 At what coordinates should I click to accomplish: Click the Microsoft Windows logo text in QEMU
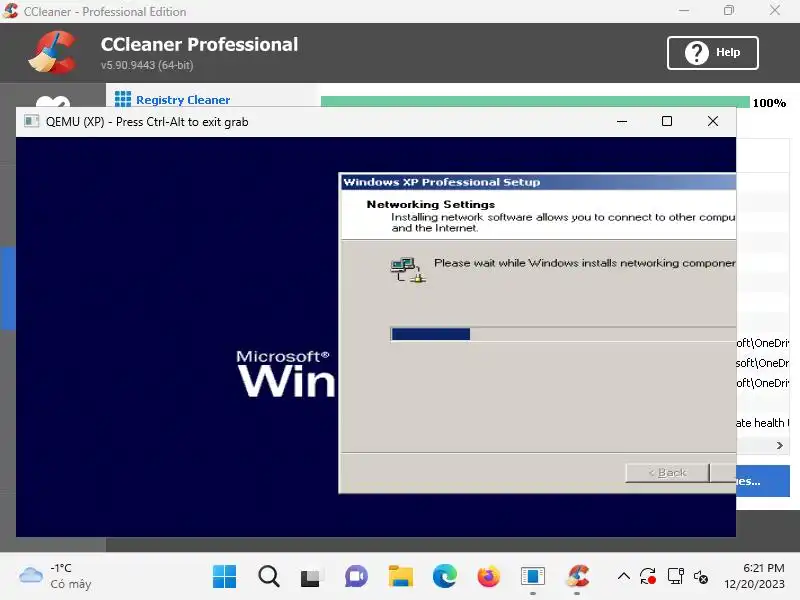285,373
